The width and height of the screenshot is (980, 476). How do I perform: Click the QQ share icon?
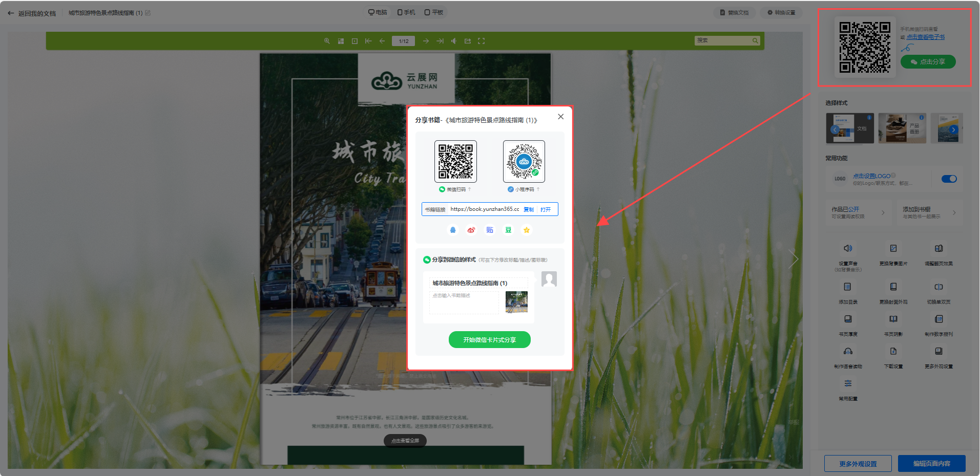point(453,230)
